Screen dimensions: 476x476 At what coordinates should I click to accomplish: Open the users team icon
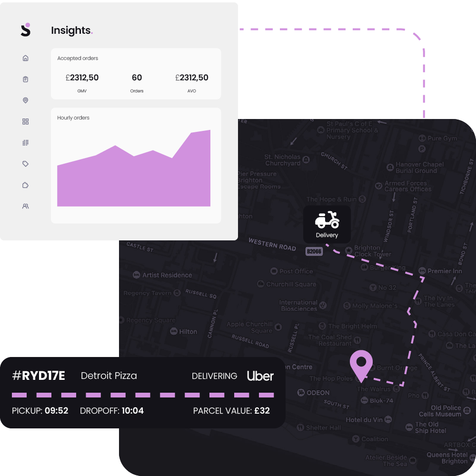26,206
